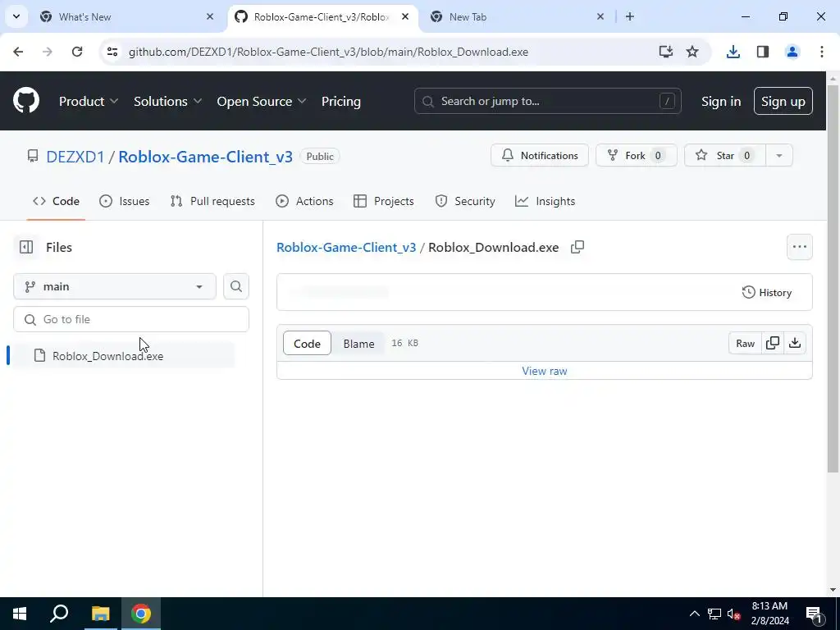
Task: Copy file path icon next to Roblox_Download.exe
Action: (577, 247)
